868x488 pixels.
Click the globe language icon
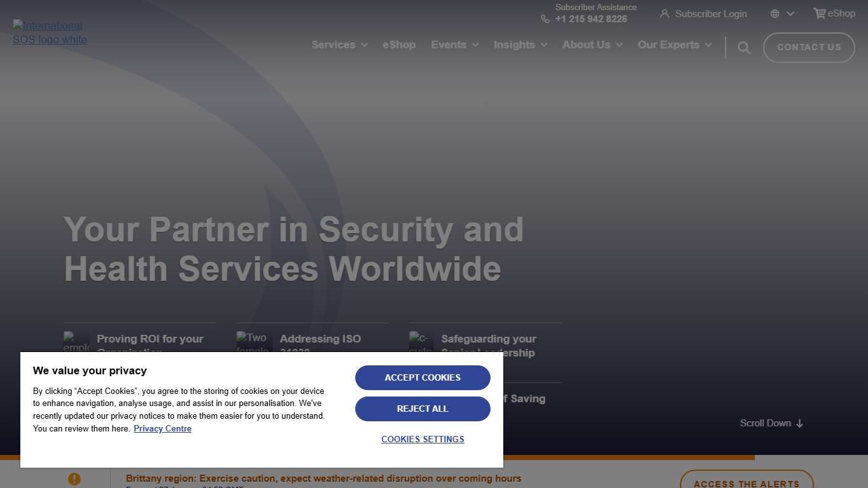click(775, 14)
